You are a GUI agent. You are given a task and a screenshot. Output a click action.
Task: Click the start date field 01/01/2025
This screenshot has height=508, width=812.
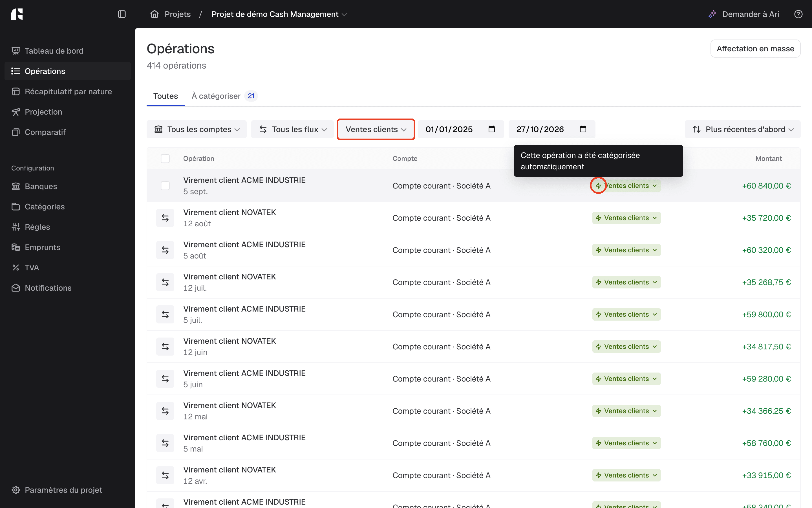(461, 129)
